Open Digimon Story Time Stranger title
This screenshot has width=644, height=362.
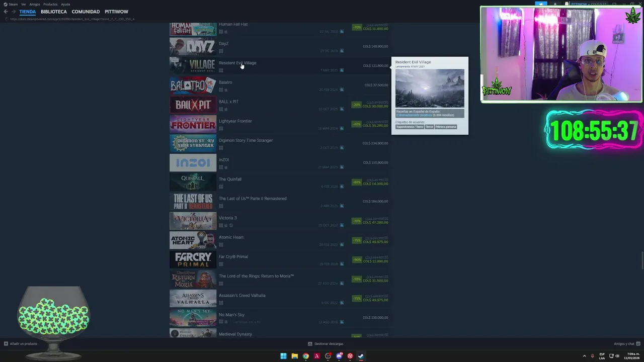point(246,140)
